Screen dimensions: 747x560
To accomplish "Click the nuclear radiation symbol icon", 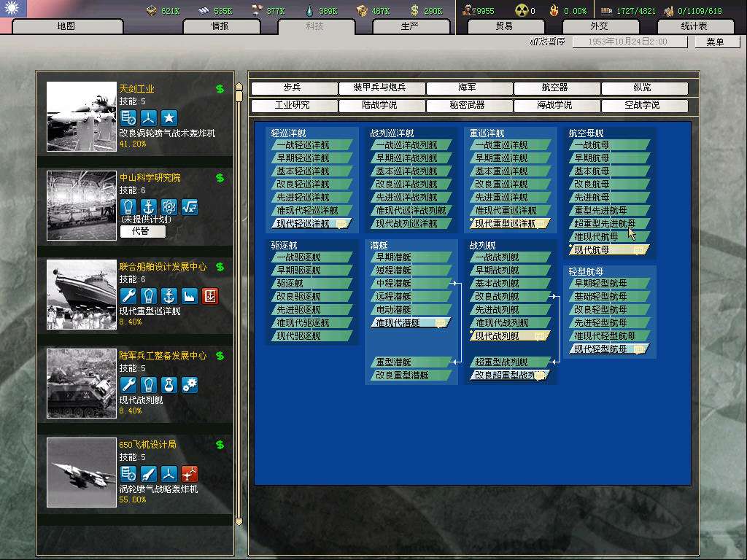I will 521,10.
